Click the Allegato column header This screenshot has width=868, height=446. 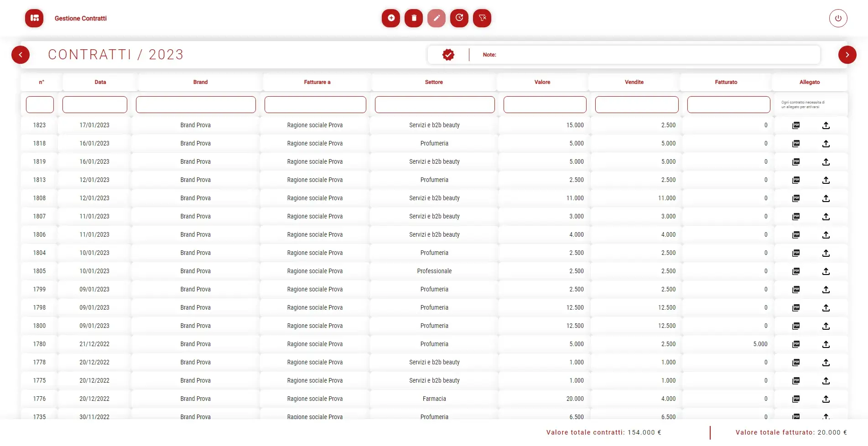pos(810,82)
